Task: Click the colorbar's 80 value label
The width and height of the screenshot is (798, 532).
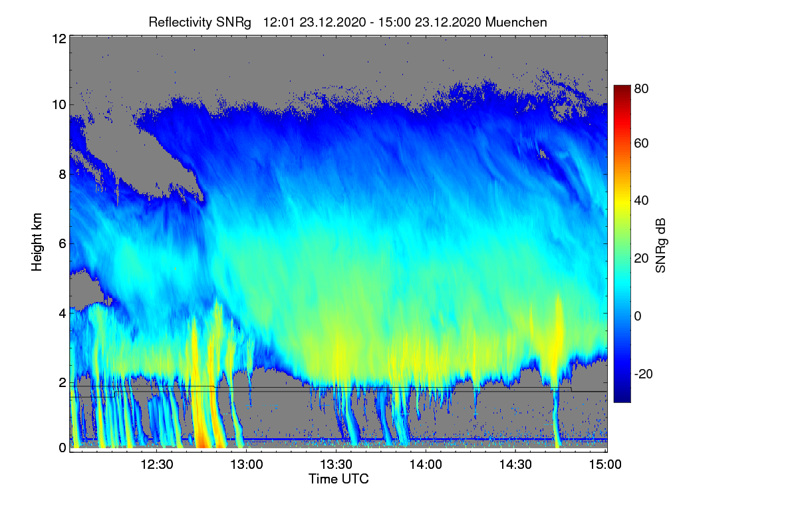Action: pyautogui.click(x=641, y=87)
